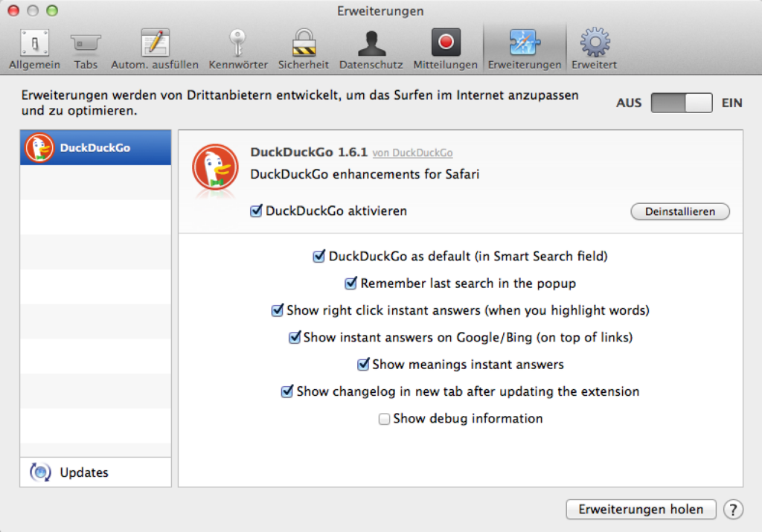Open the Sicherheit padlock pane
This screenshot has height=532, width=762.
pos(304,49)
